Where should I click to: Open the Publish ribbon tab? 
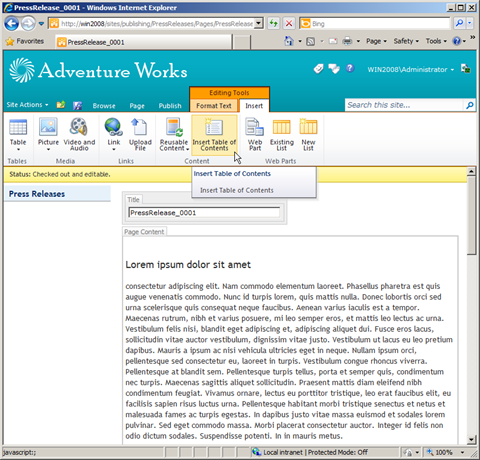click(x=170, y=106)
